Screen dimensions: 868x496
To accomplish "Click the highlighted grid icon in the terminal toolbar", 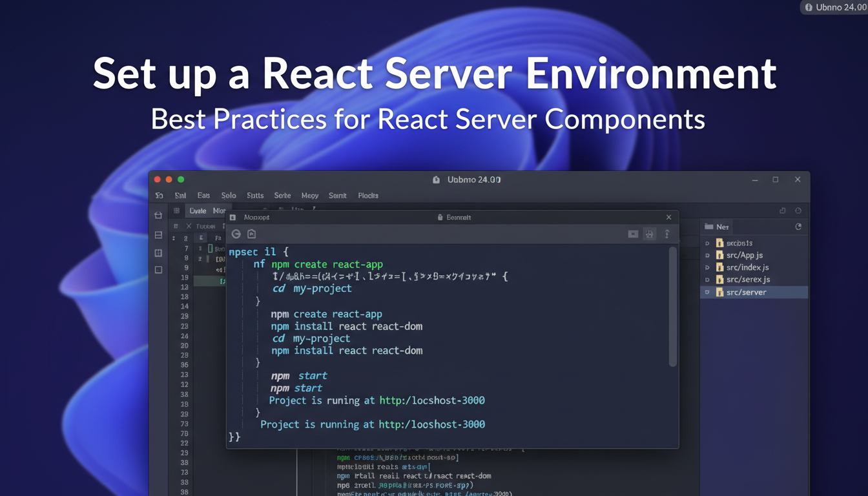I will tap(650, 234).
